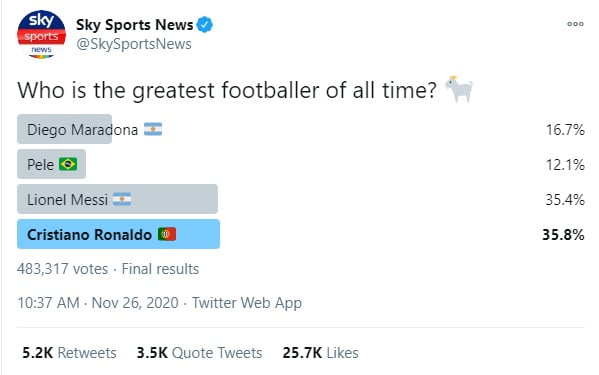Screen dimensions: 599x375
Task: Open the Sky Sports News display name
Action: tap(134, 25)
